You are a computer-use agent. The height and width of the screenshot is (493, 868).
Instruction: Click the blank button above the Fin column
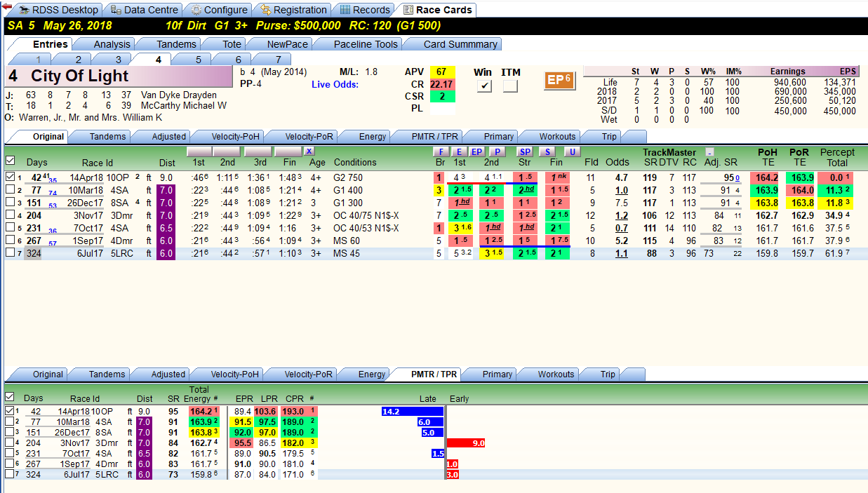[x=288, y=151]
